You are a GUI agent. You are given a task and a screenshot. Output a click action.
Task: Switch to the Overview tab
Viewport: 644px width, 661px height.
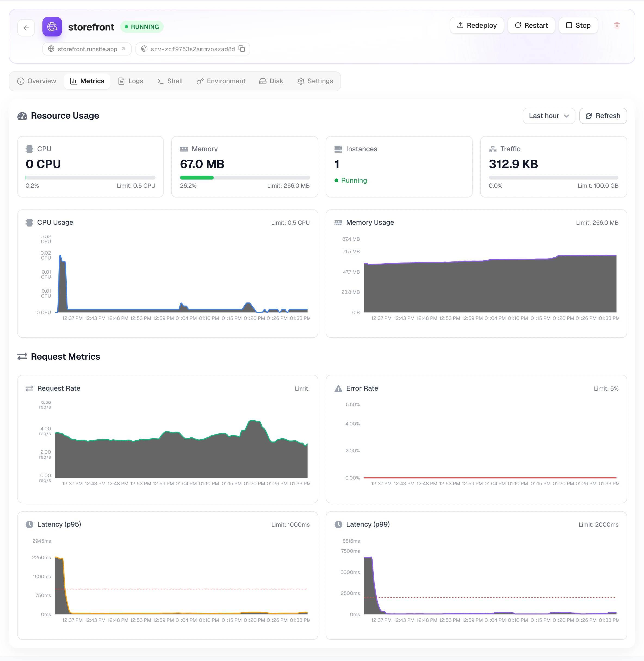tap(36, 81)
